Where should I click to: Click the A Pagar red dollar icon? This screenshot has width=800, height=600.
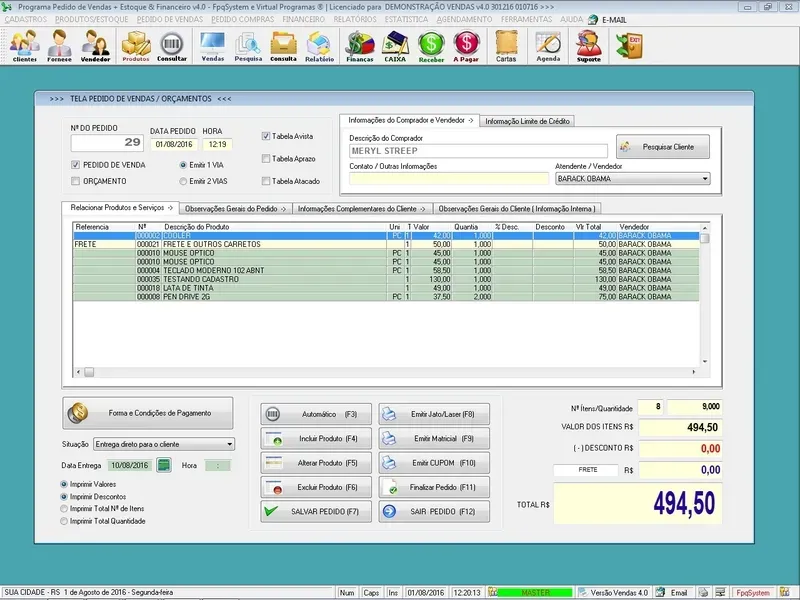[466, 45]
